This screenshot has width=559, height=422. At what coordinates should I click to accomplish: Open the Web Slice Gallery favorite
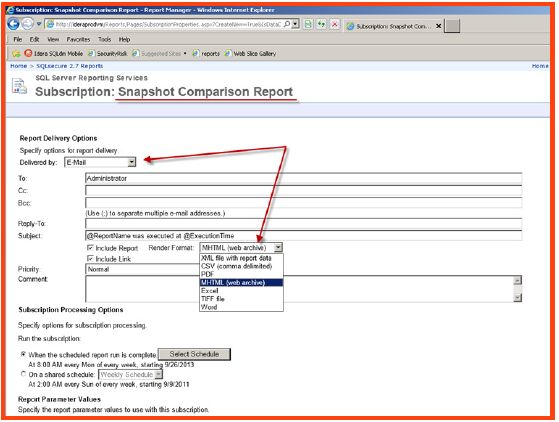pyautogui.click(x=250, y=53)
